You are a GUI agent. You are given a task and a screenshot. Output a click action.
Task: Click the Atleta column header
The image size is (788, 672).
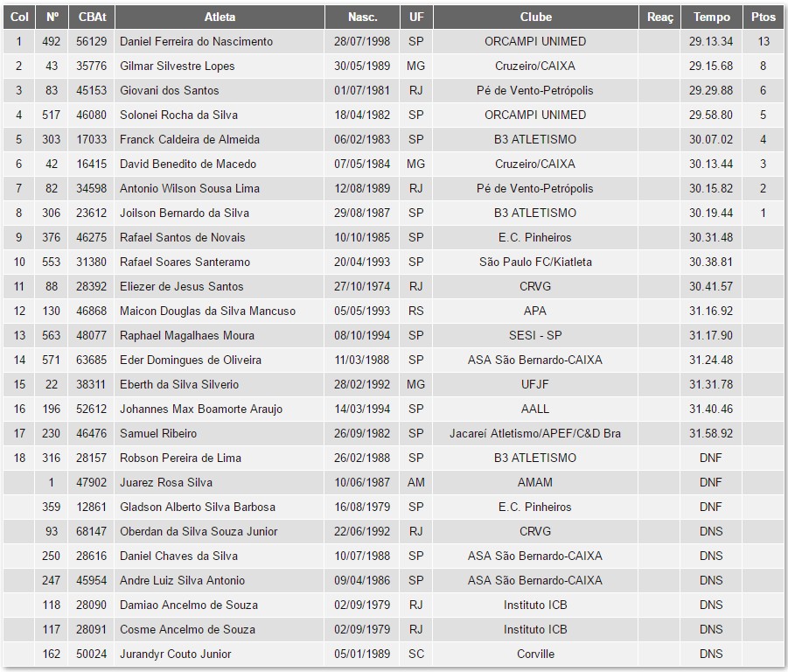click(x=220, y=17)
